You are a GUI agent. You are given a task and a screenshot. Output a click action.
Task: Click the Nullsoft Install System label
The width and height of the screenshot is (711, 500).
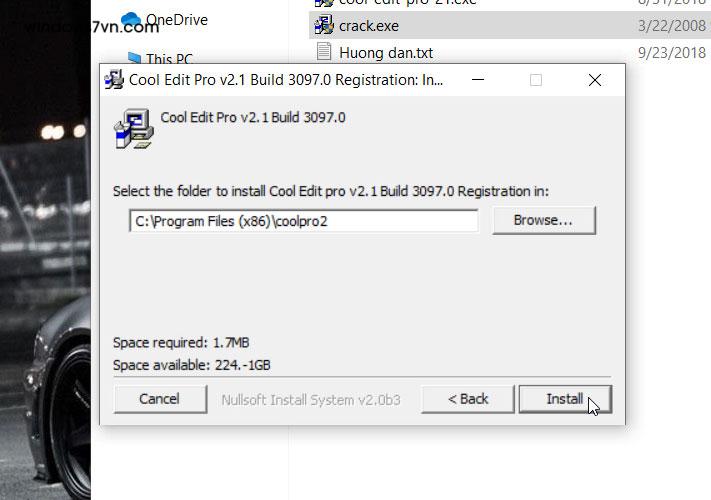point(311,400)
